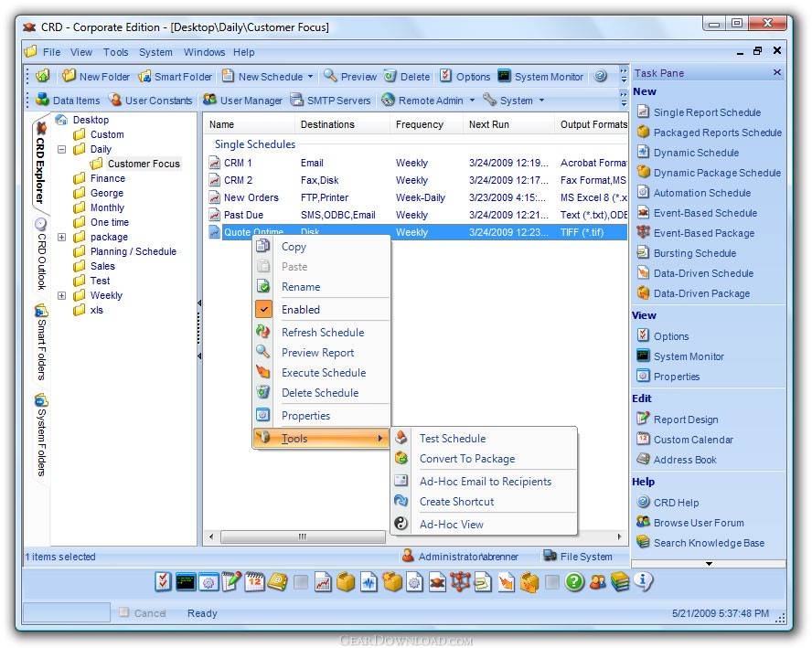Open the Custom Calendar link in Task Pane

click(685, 440)
